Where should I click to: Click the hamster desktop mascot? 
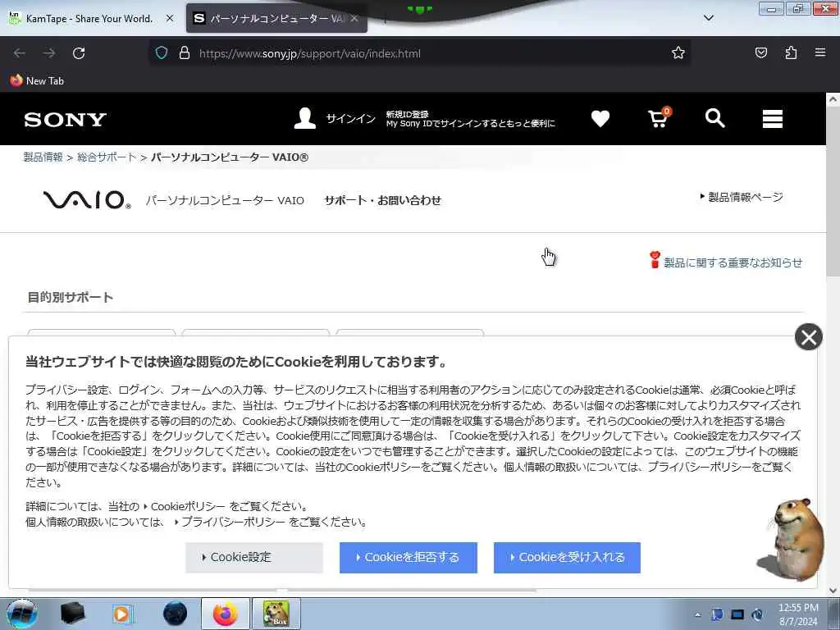pos(792,540)
